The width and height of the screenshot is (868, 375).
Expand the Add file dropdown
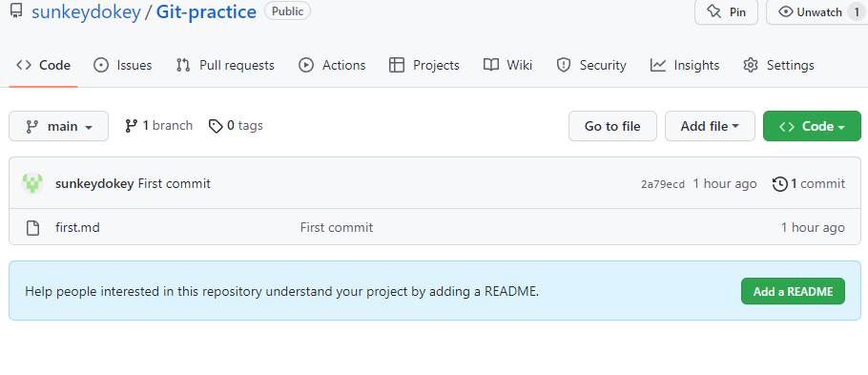[x=710, y=126]
